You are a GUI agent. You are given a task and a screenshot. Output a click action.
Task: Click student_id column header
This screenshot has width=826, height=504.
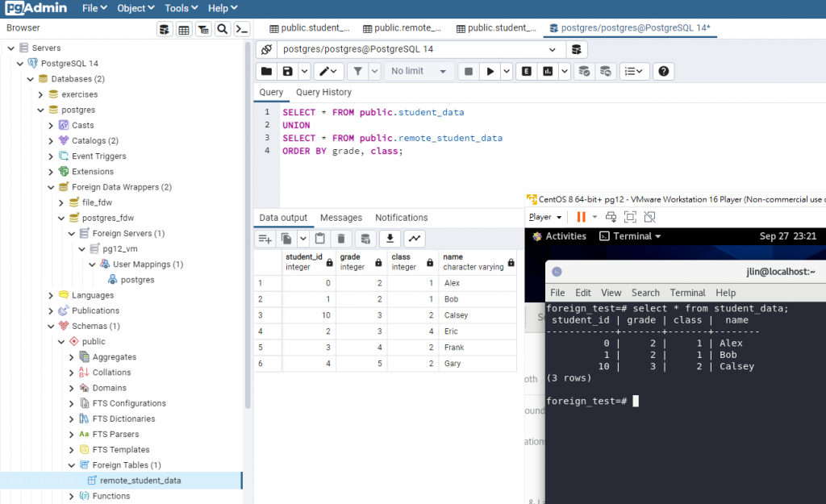pyautogui.click(x=309, y=262)
